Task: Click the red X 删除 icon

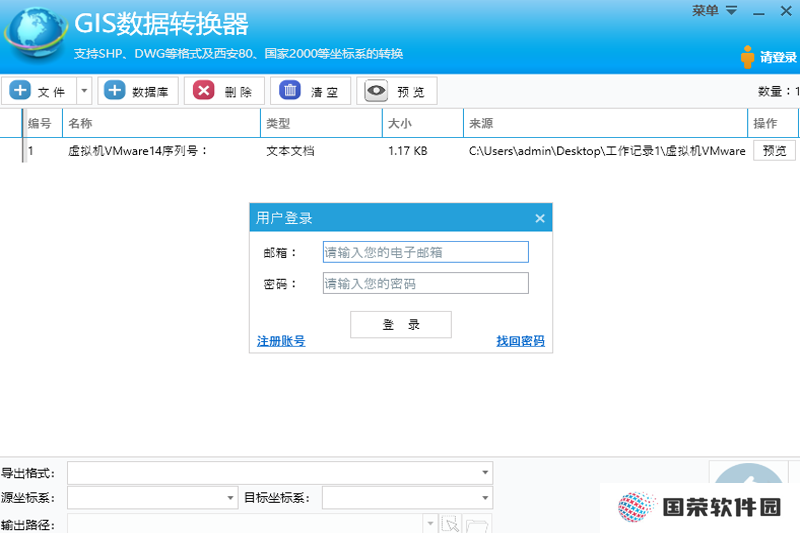Action: tap(204, 91)
